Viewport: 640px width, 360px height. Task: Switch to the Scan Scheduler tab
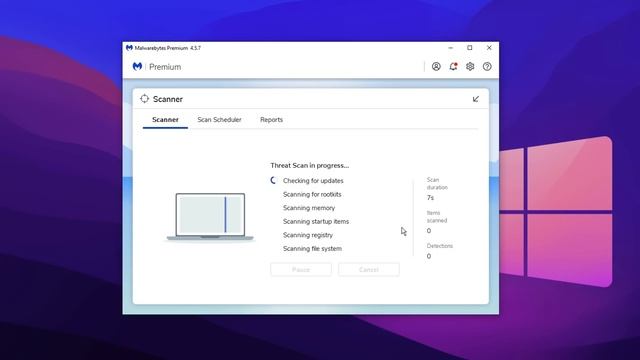pos(219,120)
